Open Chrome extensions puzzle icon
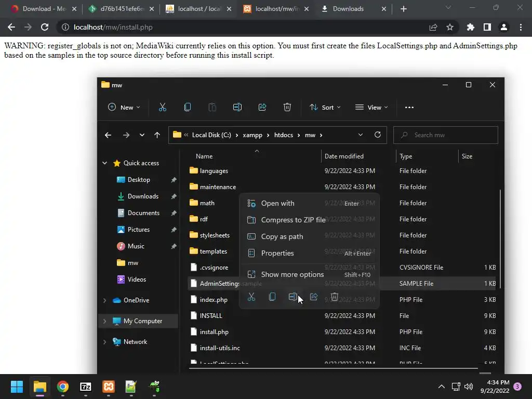532x399 pixels. point(471,27)
